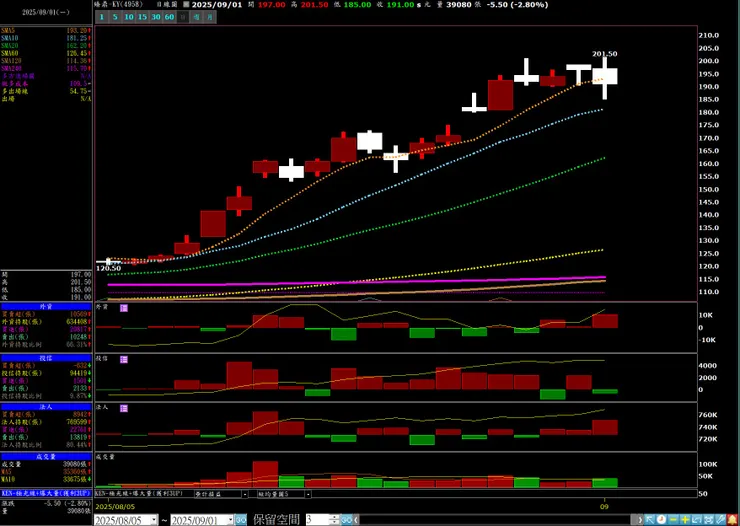Select the arrow cursor tool icon
Image resolution: width=740 pixels, height=526 pixels.
pyautogui.click(x=650, y=520)
